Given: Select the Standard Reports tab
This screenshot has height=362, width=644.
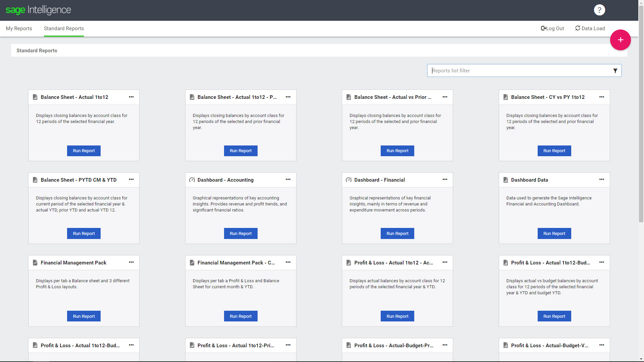Looking at the screenshot, I should coord(64,28).
